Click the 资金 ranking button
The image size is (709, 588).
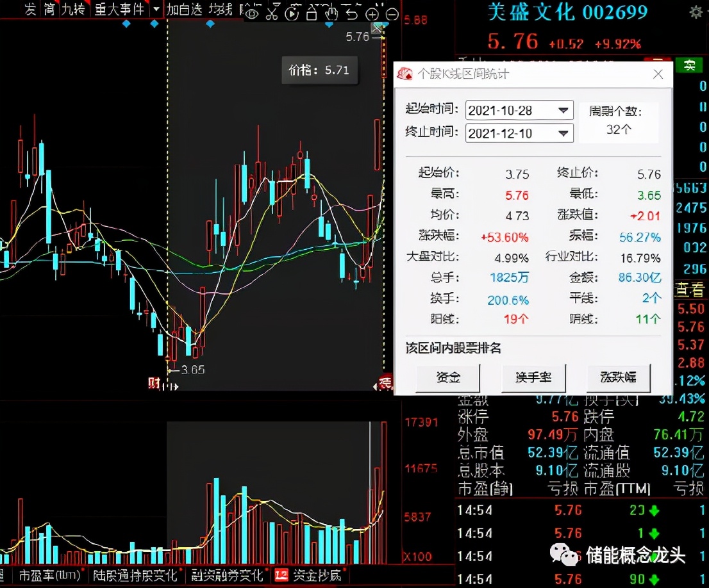tap(447, 377)
